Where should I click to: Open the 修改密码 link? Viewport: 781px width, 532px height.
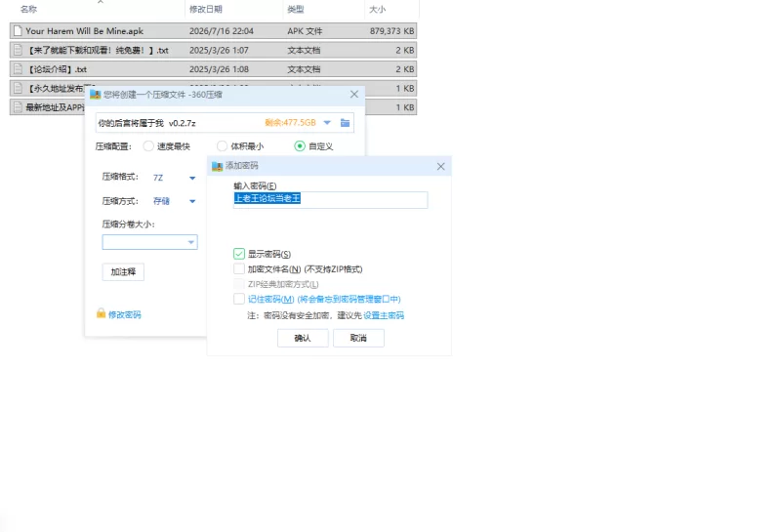coord(125,315)
